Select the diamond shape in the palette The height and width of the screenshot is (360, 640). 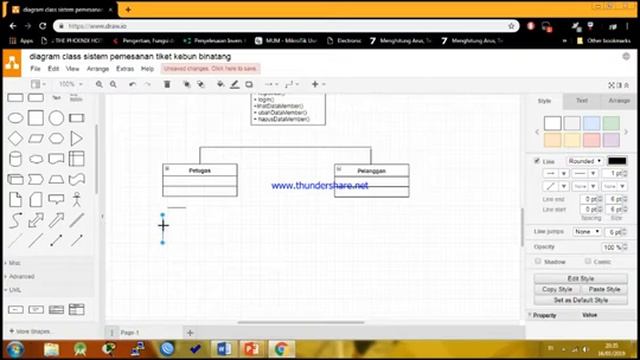(16, 138)
